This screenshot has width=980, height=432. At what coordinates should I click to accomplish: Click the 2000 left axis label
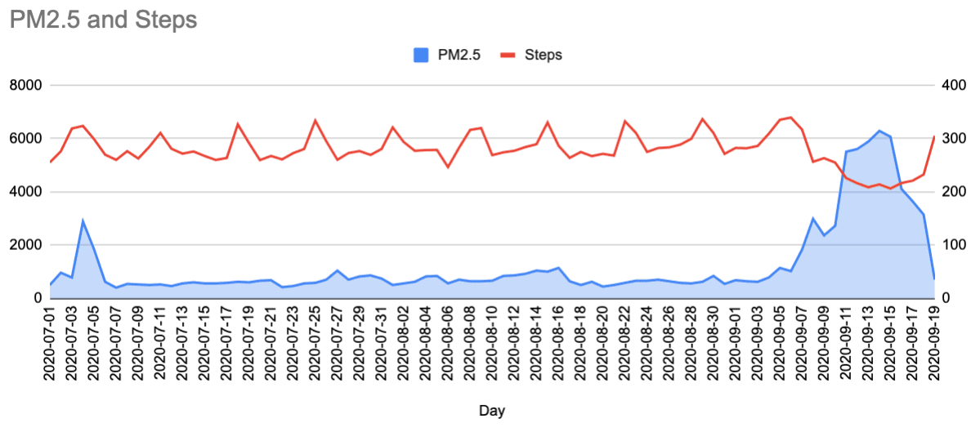pos(27,245)
